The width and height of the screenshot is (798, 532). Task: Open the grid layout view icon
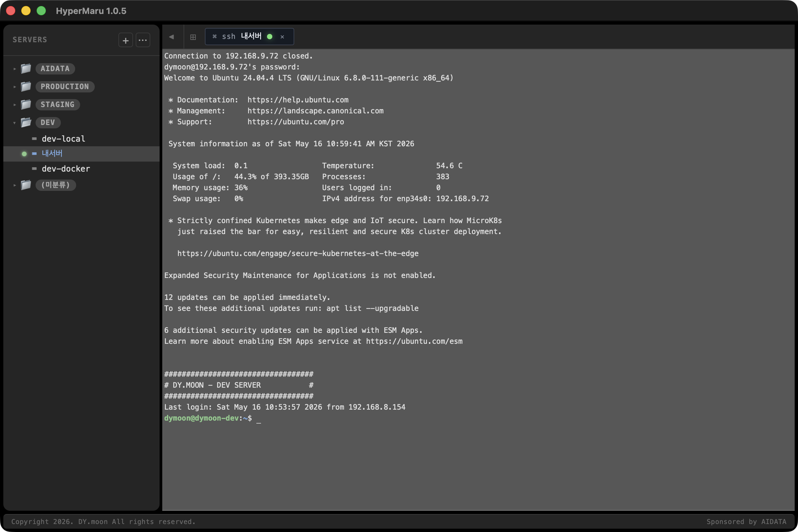pyautogui.click(x=193, y=37)
